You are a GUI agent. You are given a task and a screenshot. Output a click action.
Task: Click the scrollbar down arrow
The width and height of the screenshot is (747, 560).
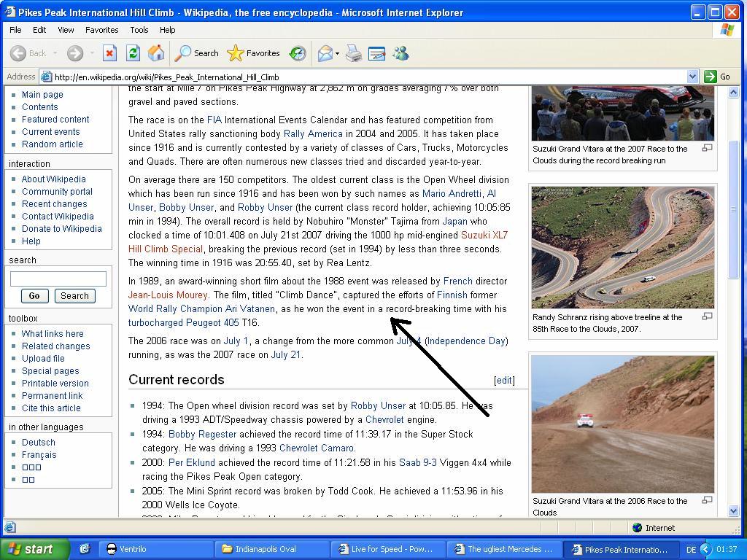[734, 511]
